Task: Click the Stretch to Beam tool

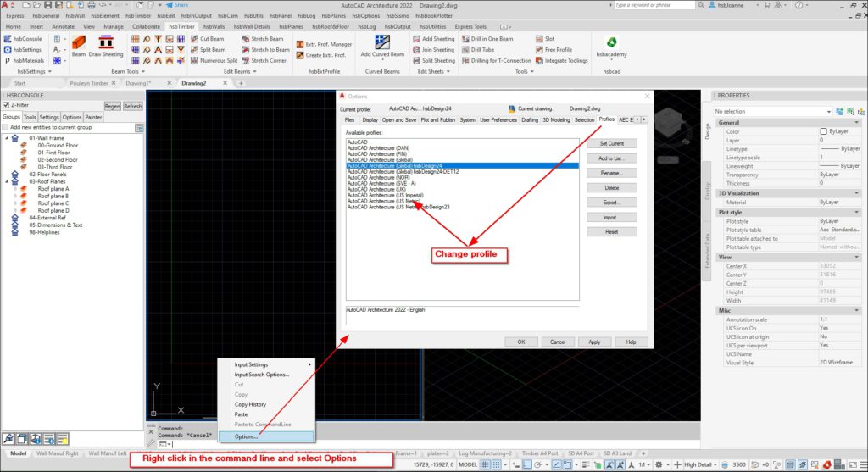Action: (x=265, y=50)
